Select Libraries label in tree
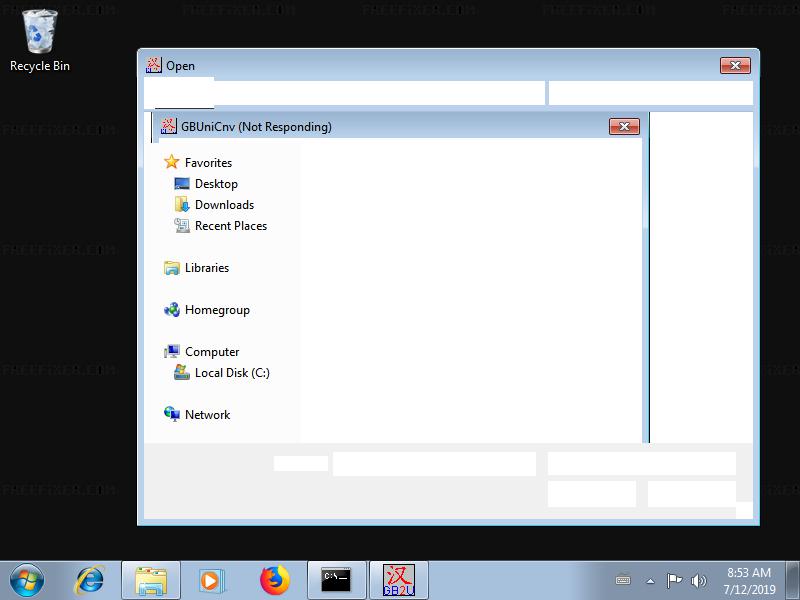Viewport: 800px width, 600px height. click(x=207, y=268)
